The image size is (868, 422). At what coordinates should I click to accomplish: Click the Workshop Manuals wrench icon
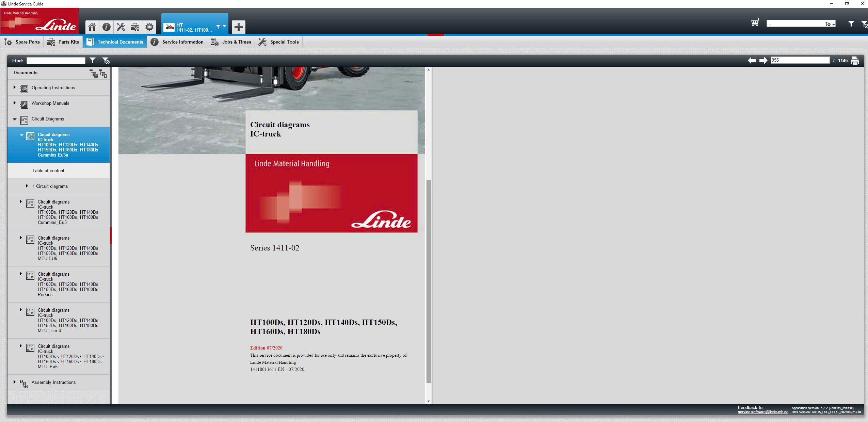point(24,104)
